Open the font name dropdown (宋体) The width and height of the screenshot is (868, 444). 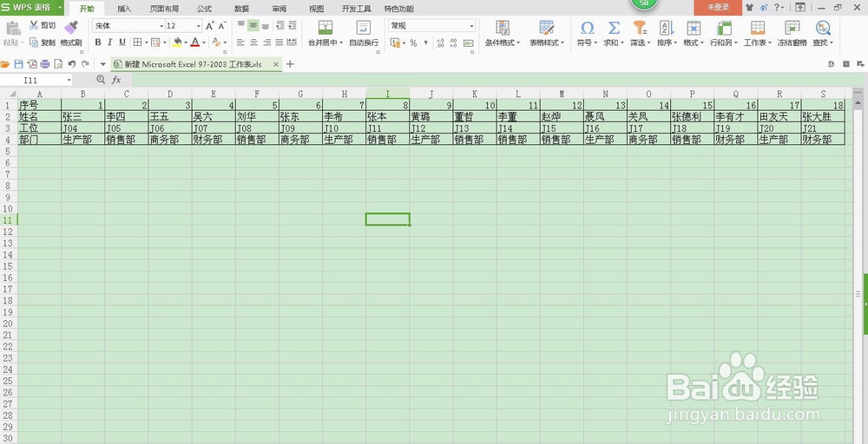pos(161,26)
